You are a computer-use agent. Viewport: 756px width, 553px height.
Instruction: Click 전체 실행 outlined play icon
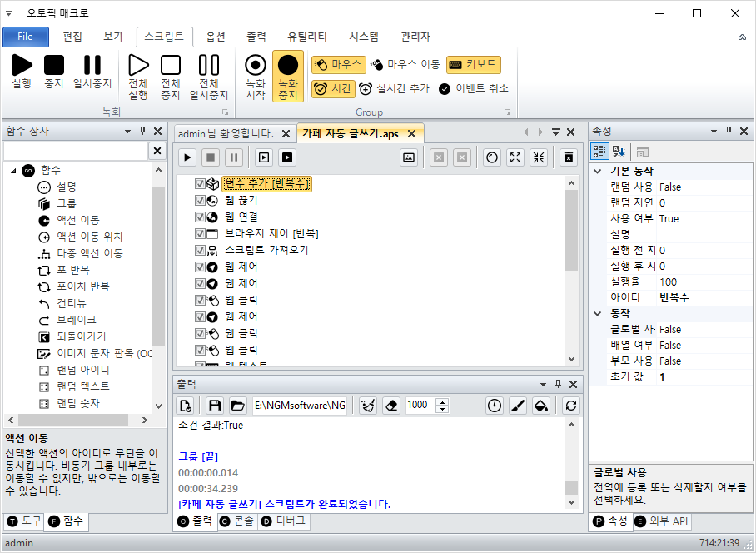coord(138,65)
